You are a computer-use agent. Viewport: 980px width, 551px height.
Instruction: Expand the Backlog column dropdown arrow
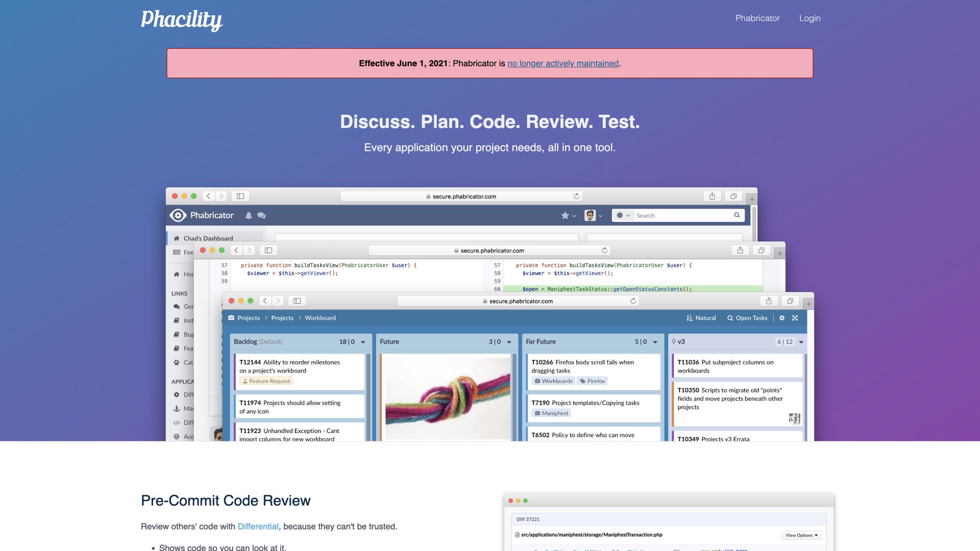coord(363,342)
